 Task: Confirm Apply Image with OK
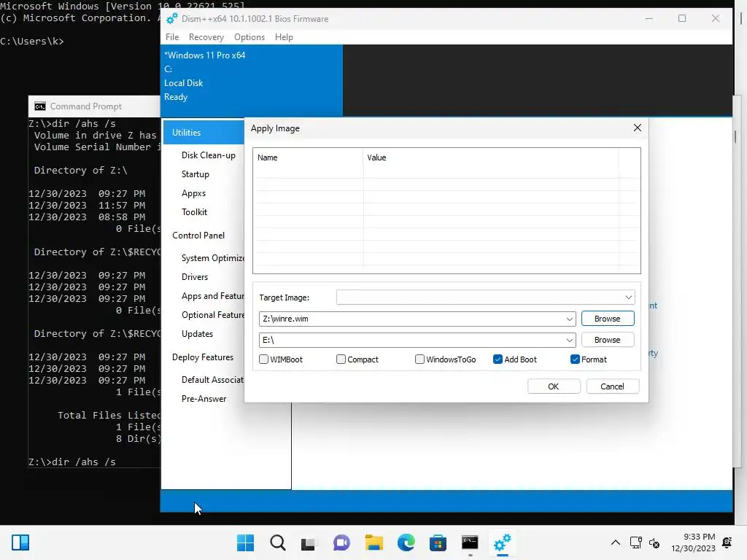(x=554, y=386)
